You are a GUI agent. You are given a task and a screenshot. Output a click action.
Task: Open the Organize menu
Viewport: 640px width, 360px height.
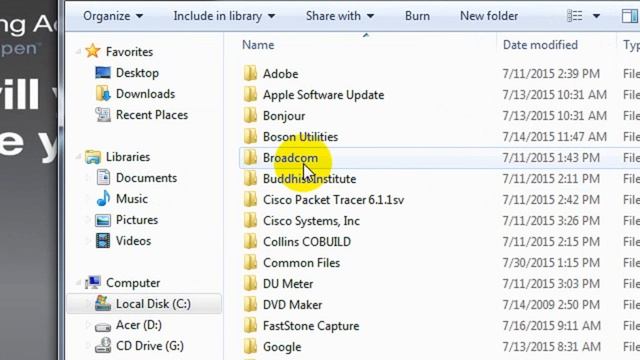113,16
